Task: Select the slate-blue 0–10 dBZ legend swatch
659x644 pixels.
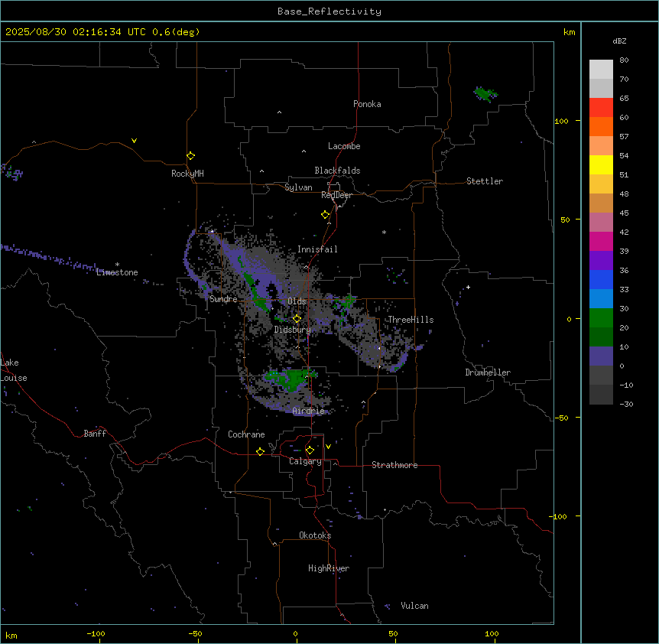Action: [x=601, y=356]
